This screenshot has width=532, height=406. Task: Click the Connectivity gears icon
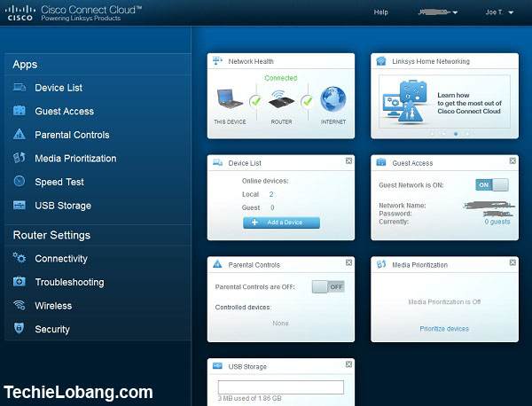pyautogui.click(x=19, y=258)
